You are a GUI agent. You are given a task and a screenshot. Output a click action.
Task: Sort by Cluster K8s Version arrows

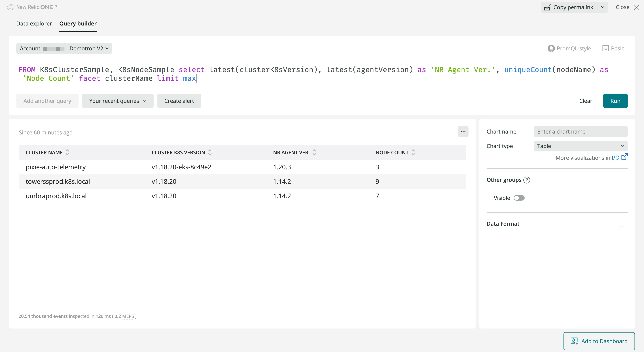210,153
